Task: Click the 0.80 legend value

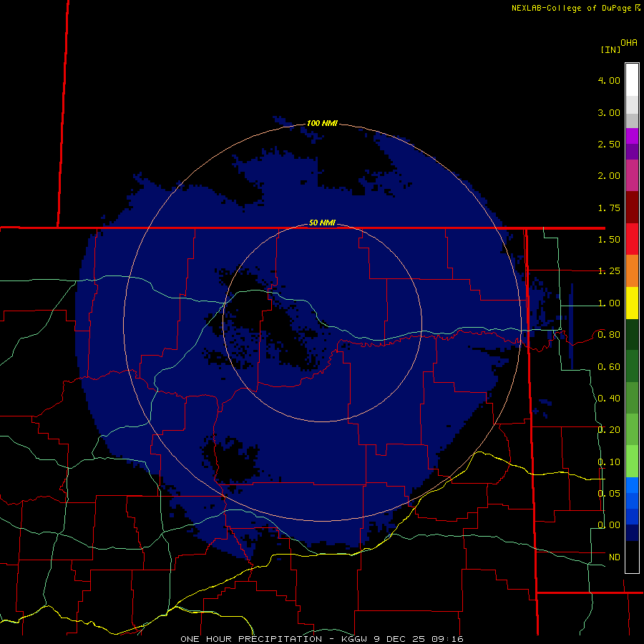Action: 609,335
